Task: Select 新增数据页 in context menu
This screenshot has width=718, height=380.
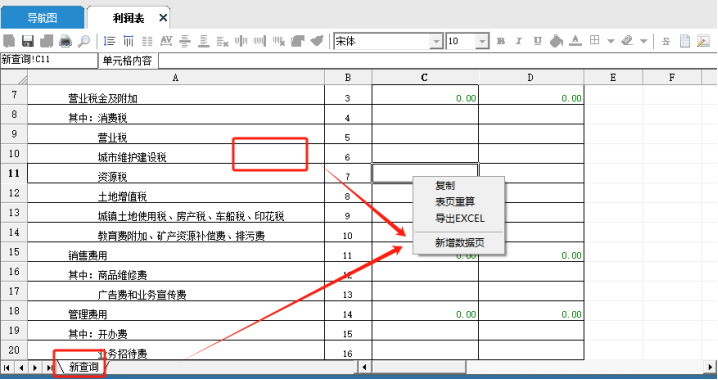Action: pos(459,243)
